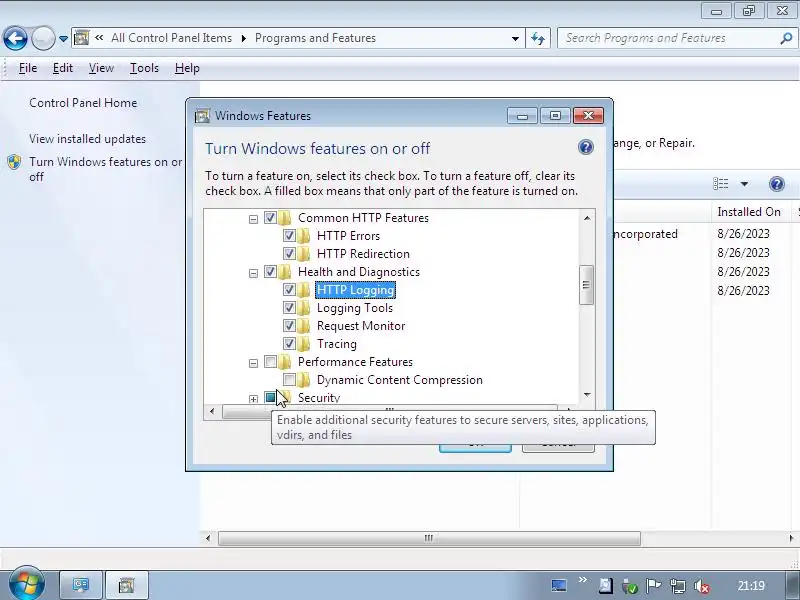Collapse the Health and Diagnostics node
This screenshot has width=800, height=600.
pos(253,273)
